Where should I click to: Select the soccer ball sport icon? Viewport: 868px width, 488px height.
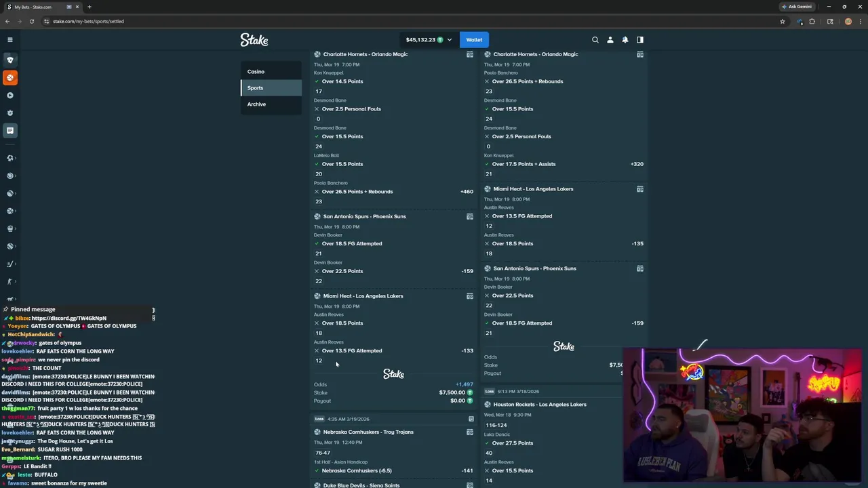9,158
